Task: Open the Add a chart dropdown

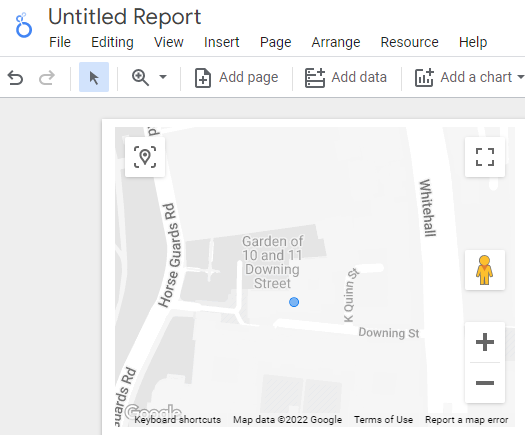Action: pyautogui.click(x=520, y=77)
